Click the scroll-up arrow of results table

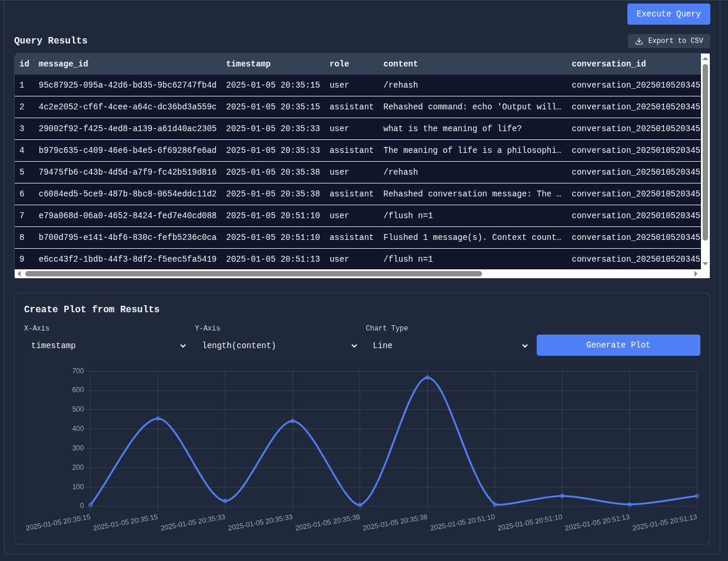(705, 58)
